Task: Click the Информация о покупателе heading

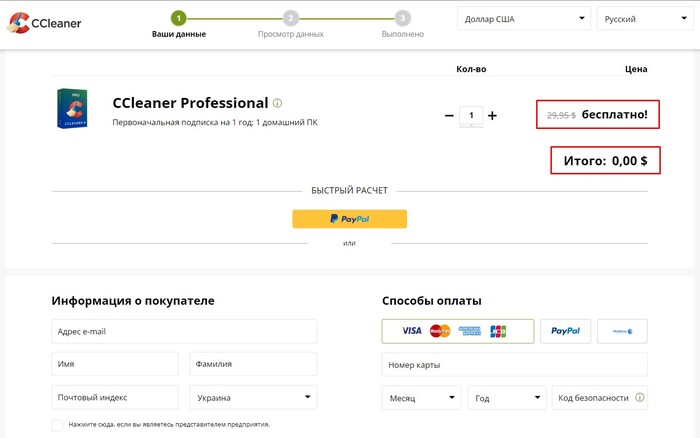Action: pos(133,301)
